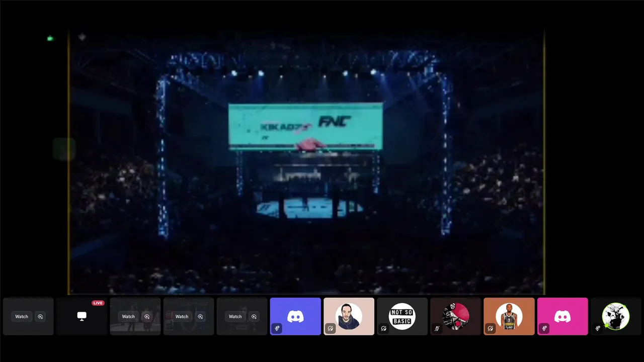
Task: Click the pop-out icon on the tile right of the LIVE tile
Action: [x=147, y=317]
